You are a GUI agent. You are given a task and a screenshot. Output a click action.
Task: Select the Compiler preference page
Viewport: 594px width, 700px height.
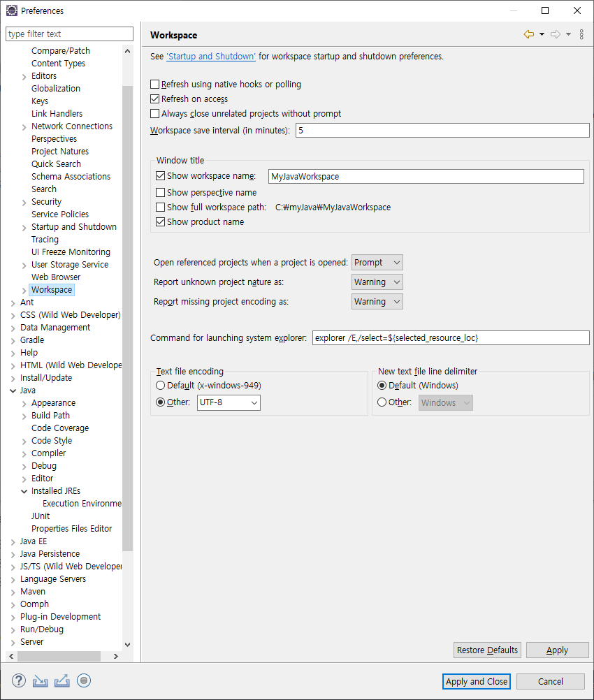tap(49, 453)
